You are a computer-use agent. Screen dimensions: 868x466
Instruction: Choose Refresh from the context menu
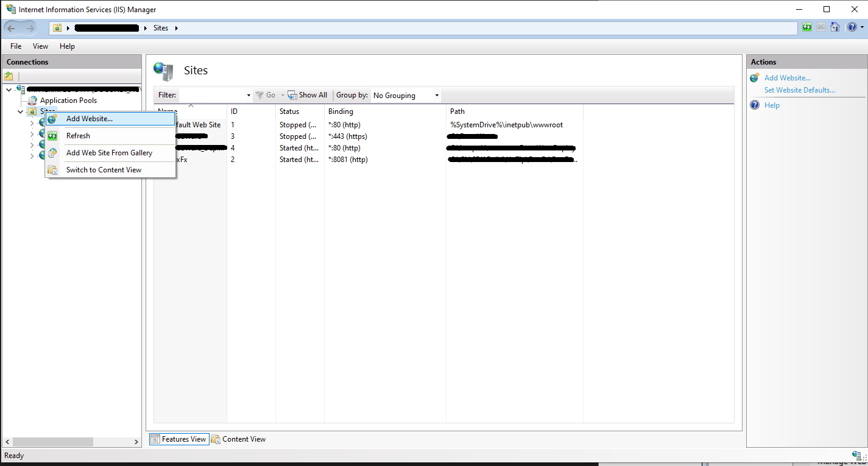point(111,136)
